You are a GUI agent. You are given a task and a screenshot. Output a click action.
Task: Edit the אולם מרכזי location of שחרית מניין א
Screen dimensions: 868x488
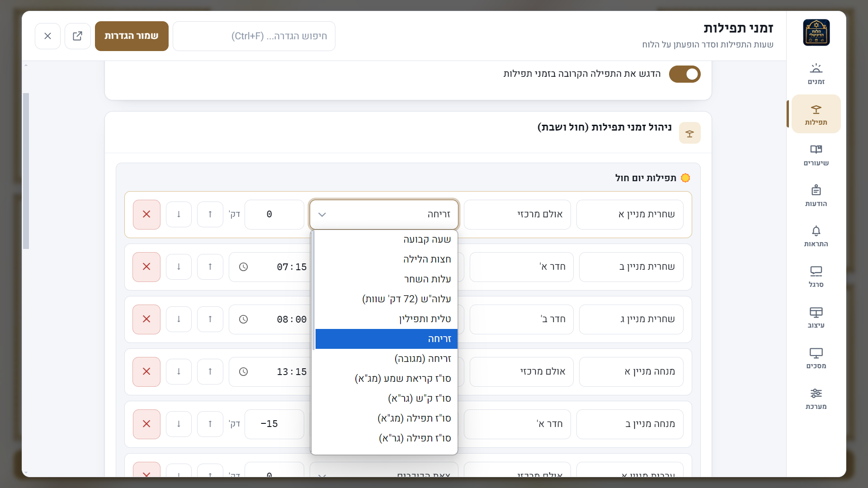tap(517, 214)
